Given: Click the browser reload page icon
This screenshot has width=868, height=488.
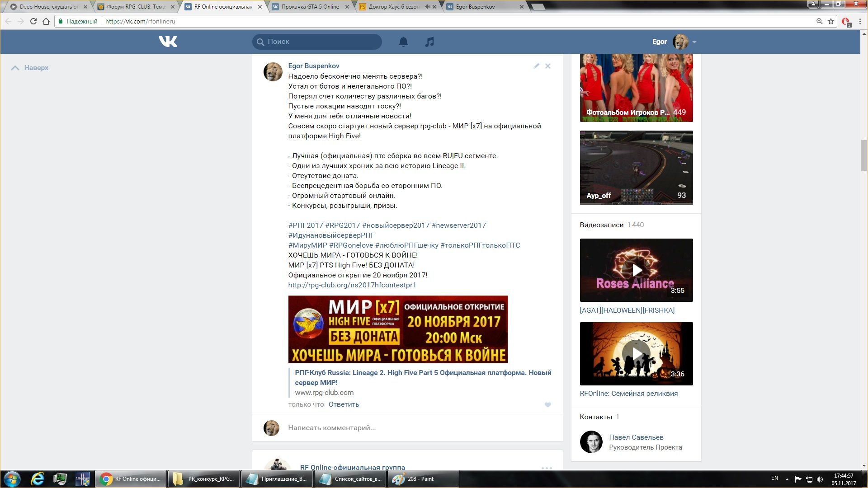Looking at the screenshot, I should coord(33,21).
